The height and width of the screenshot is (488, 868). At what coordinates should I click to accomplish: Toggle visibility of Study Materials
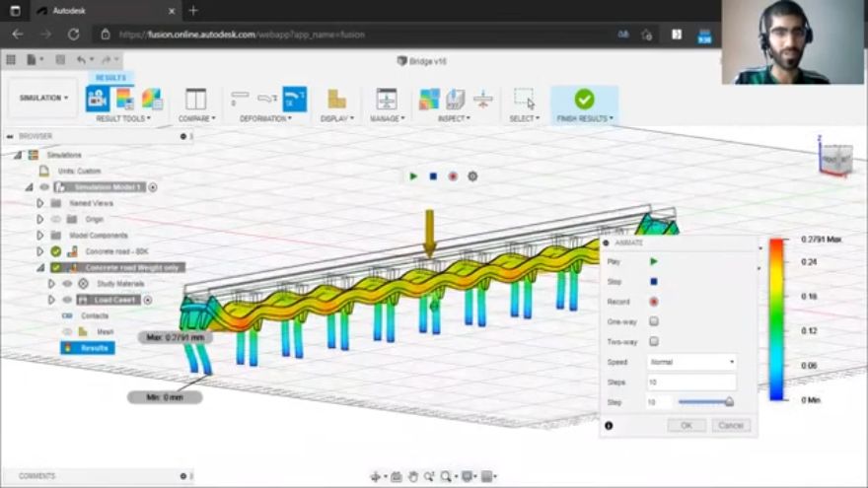(x=67, y=283)
